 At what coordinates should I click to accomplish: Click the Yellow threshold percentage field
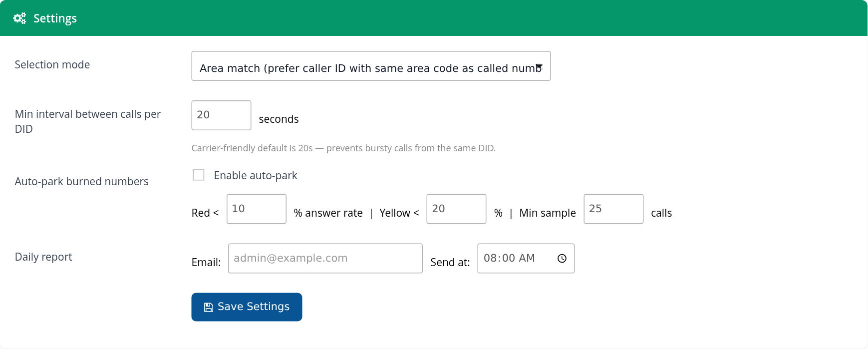coord(456,209)
